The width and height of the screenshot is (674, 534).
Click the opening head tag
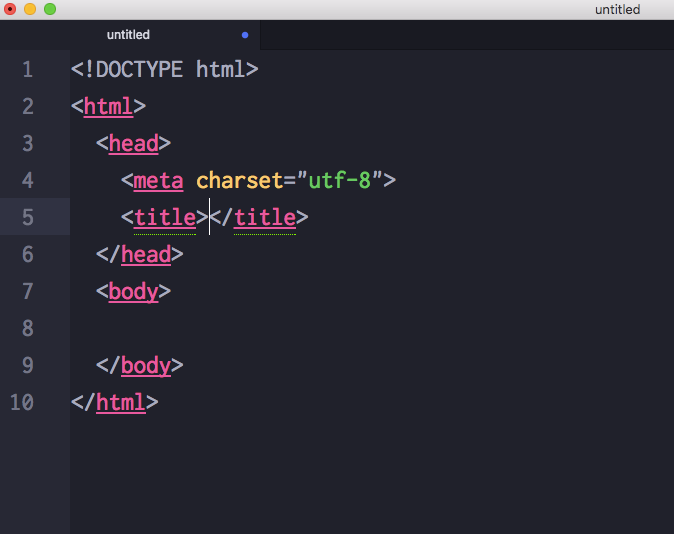click(x=133, y=144)
